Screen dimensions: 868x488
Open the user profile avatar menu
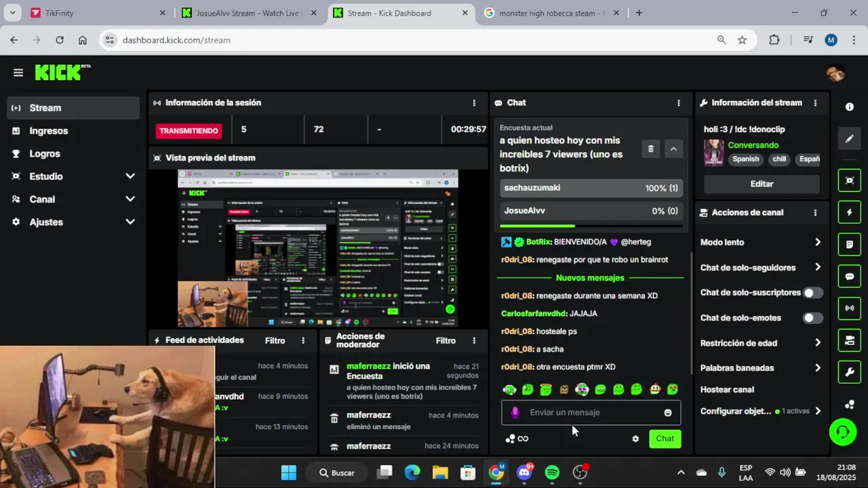(x=835, y=73)
